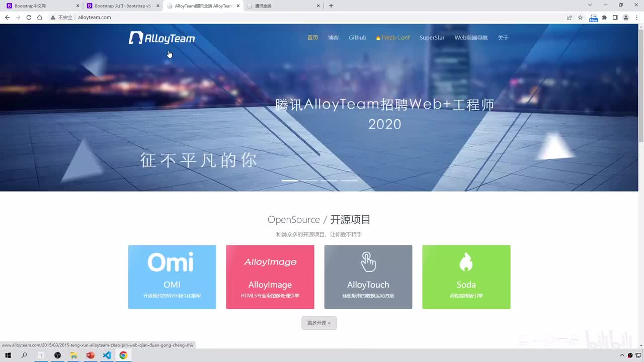Select the fourth carousel slide indicator
Viewport: 644px width, 362px height.
tap(349, 180)
